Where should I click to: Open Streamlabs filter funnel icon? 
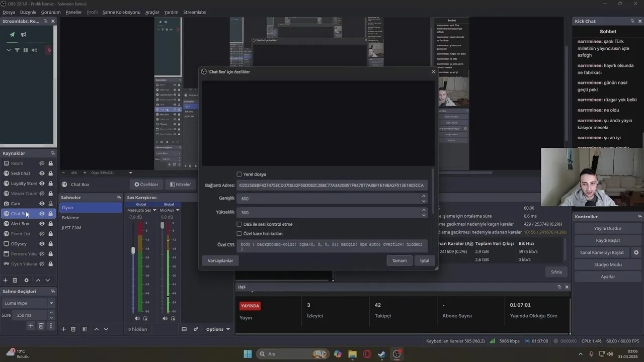click(x=17, y=50)
